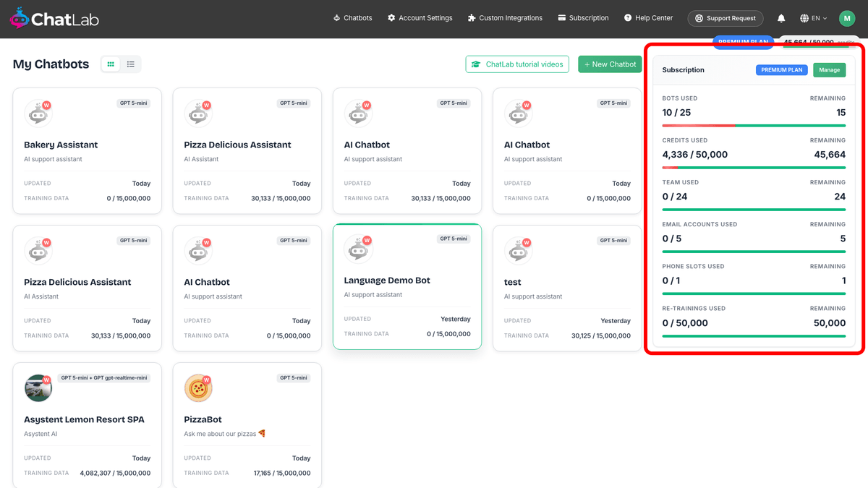This screenshot has height=488, width=868.
Task: Click the Credits Used progress bar
Action: coord(754,168)
